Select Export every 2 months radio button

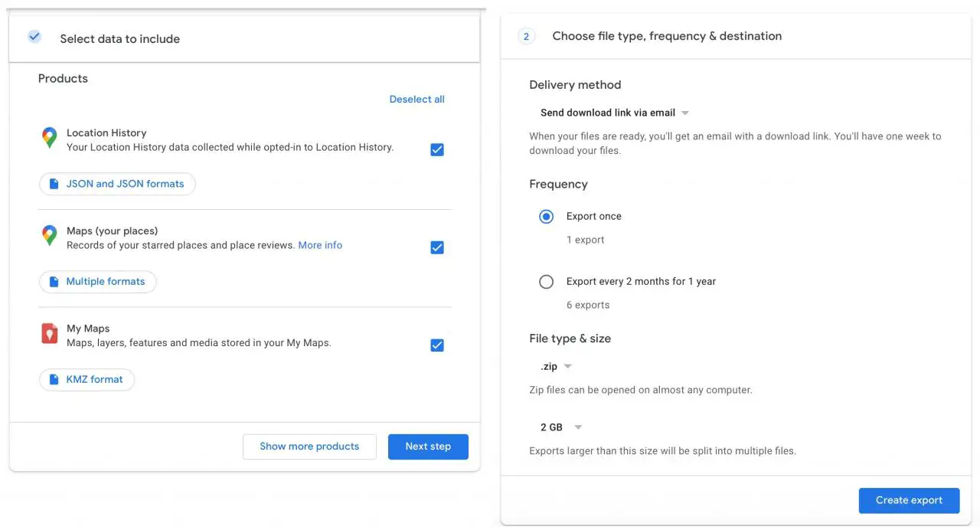coord(546,282)
